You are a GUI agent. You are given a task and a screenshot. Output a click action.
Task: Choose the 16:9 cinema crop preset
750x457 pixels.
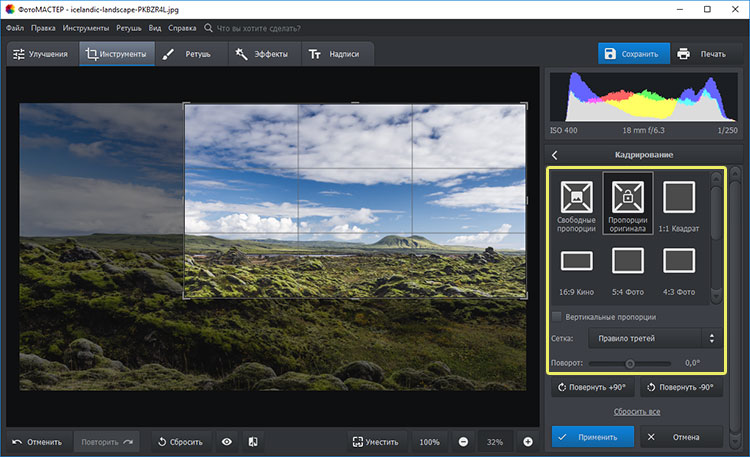(x=575, y=262)
